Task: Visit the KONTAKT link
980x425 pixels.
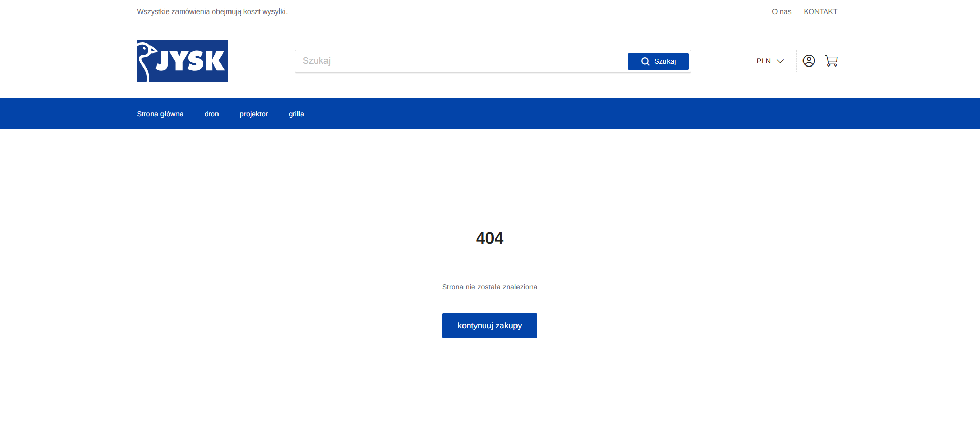Action: coord(820,11)
